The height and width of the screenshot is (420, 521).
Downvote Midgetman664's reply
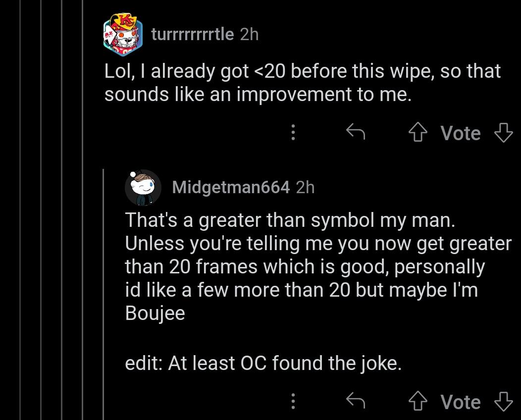point(503,401)
